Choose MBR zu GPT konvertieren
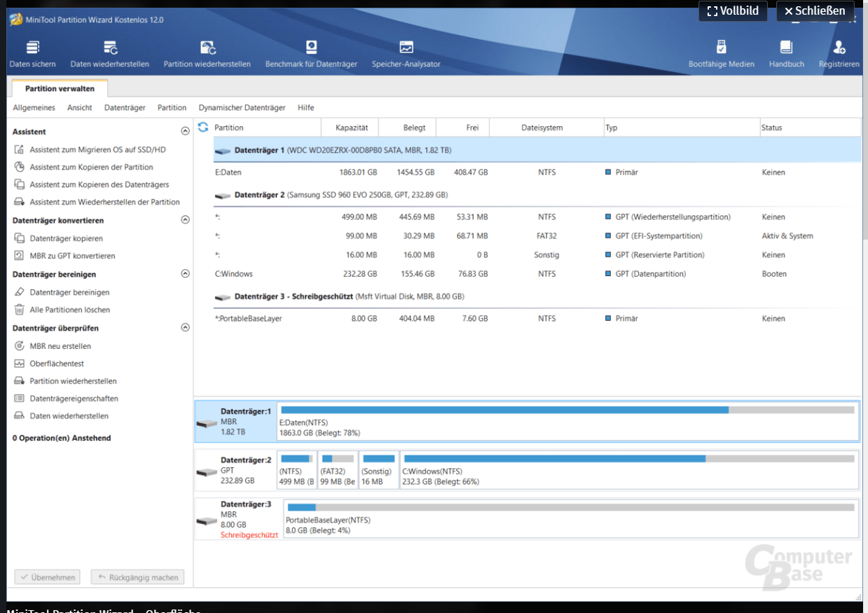 [64, 256]
